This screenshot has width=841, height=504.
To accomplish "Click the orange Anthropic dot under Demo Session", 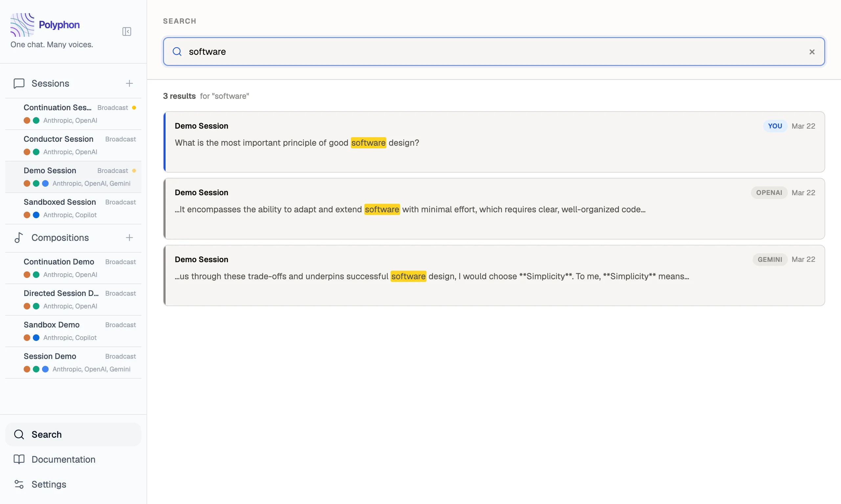I will point(27,183).
